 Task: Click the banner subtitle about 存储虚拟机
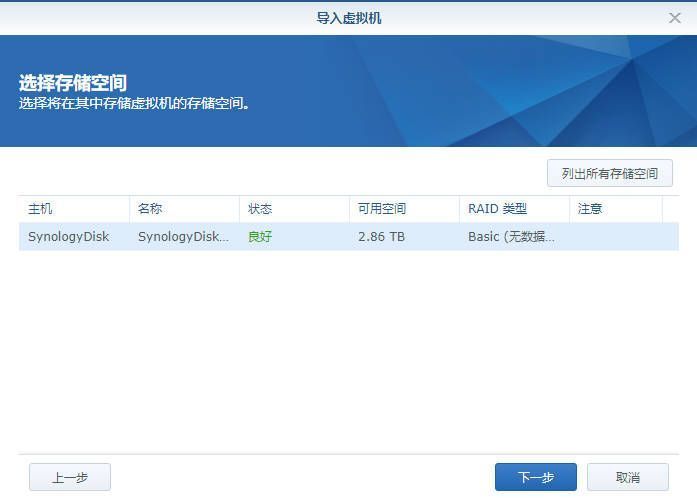134,103
